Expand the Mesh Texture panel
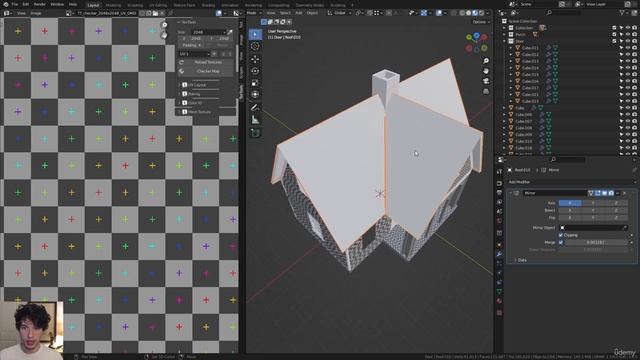640x360 pixels. pyautogui.click(x=180, y=112)
